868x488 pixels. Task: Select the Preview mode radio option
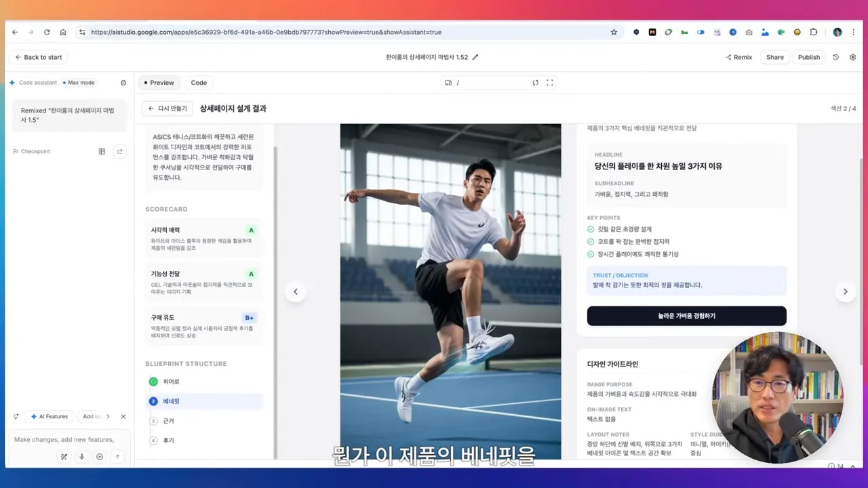[159, 82]
